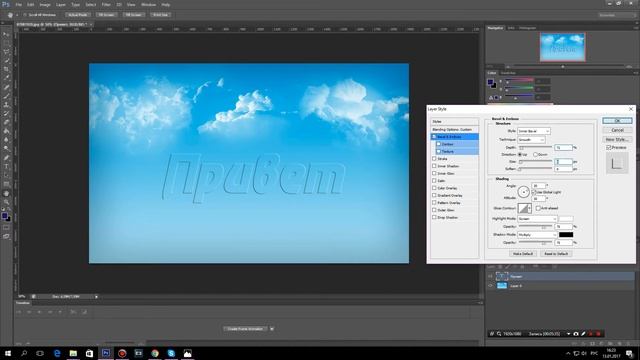The height and width of the screenshot is (360, 640).
Task: Select the Lasso tool
Action: pos(6,52)
